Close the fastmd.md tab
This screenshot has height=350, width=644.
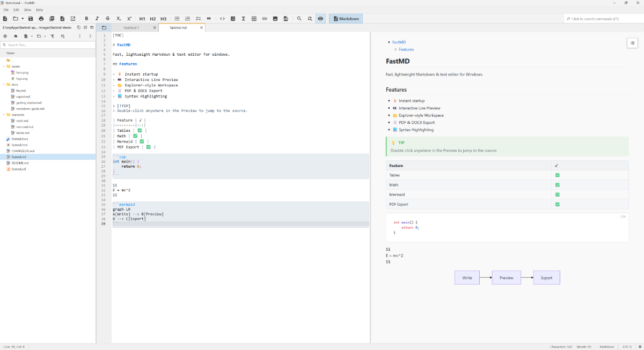coord(201,27)
